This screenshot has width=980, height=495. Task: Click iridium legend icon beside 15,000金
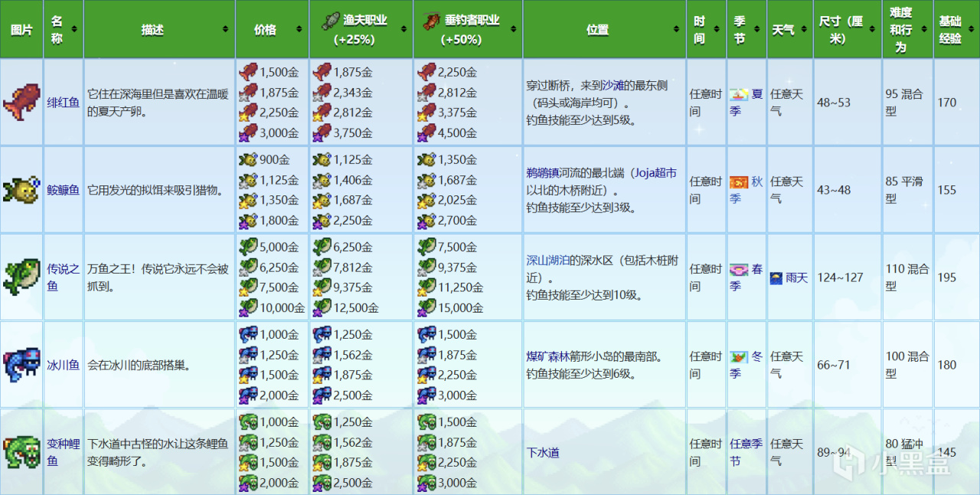click(x=426, y=307)
